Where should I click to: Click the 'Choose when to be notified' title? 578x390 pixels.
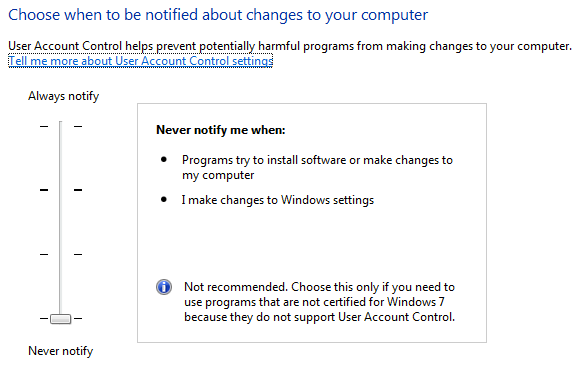(x=218, y=15)
